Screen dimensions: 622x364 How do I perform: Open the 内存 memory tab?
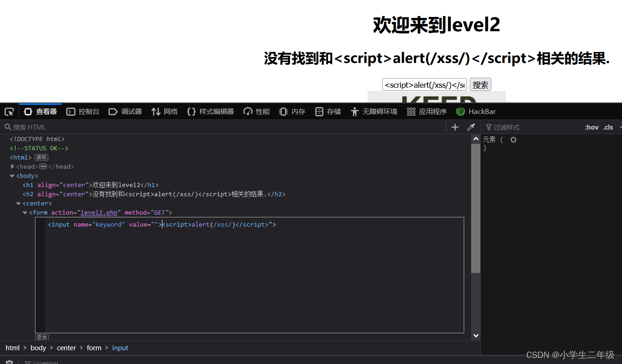tap(293, 112)
